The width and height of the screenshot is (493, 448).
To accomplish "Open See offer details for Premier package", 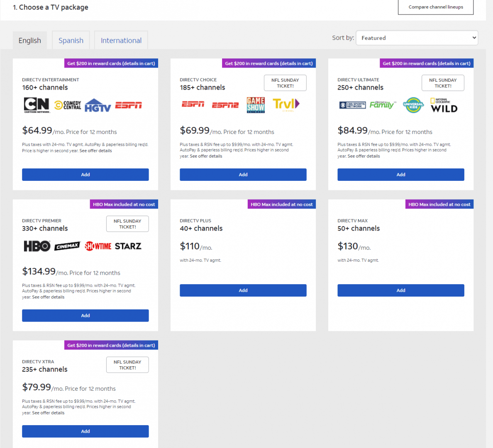I will [48, 297].
